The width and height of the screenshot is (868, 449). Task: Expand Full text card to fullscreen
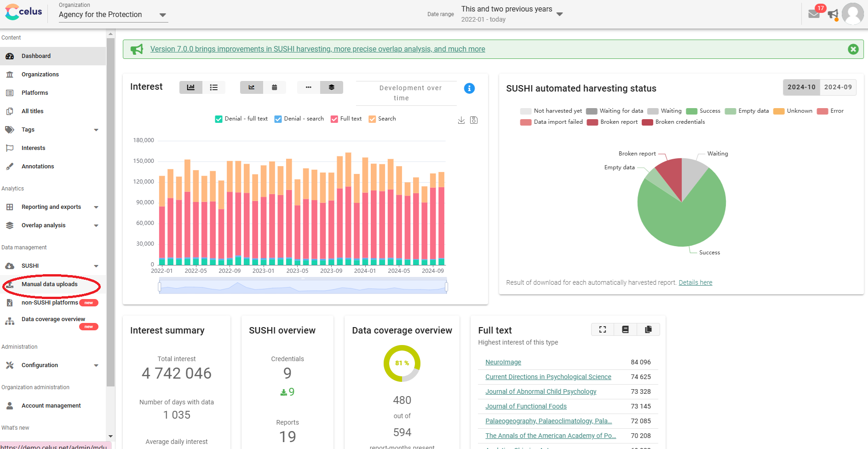pyautogui.click(x=603, y=329)
